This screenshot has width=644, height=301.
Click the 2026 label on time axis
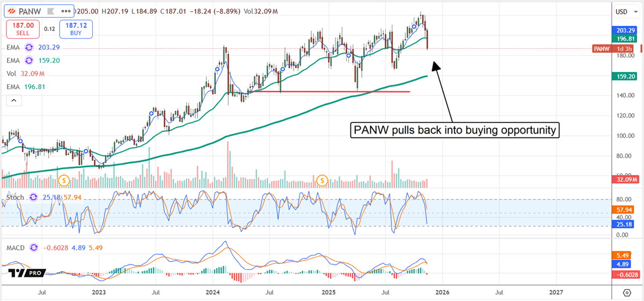[x=442, y=292]
